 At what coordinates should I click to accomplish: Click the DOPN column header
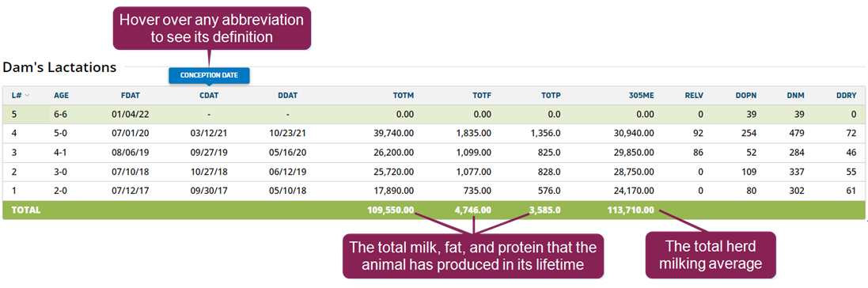746,95
